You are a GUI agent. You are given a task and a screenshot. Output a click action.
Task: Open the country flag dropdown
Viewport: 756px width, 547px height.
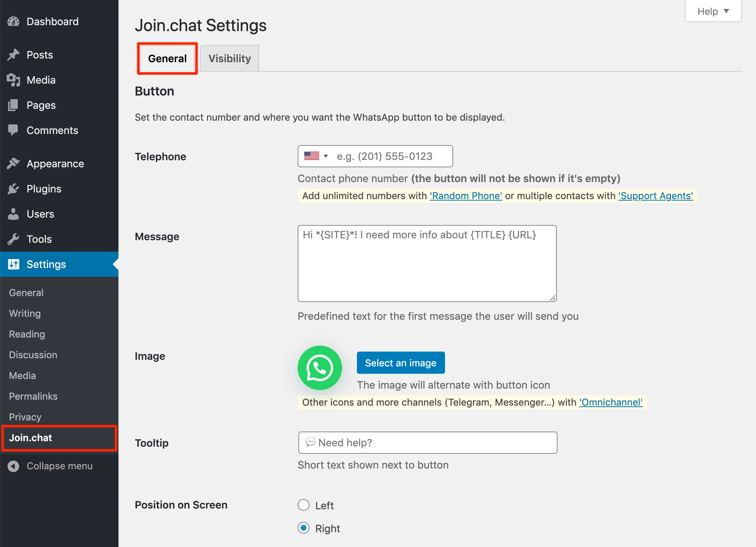(x=316, y=156)
